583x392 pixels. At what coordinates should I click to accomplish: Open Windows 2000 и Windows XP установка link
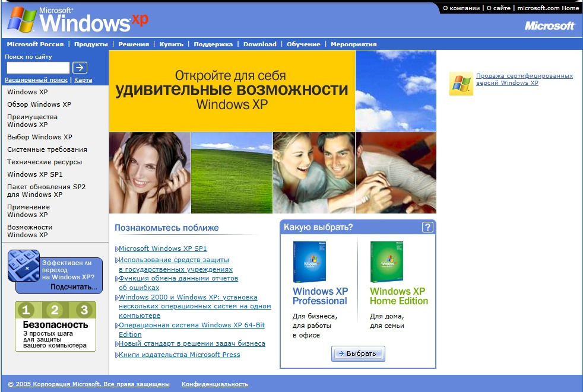(195, 306)
